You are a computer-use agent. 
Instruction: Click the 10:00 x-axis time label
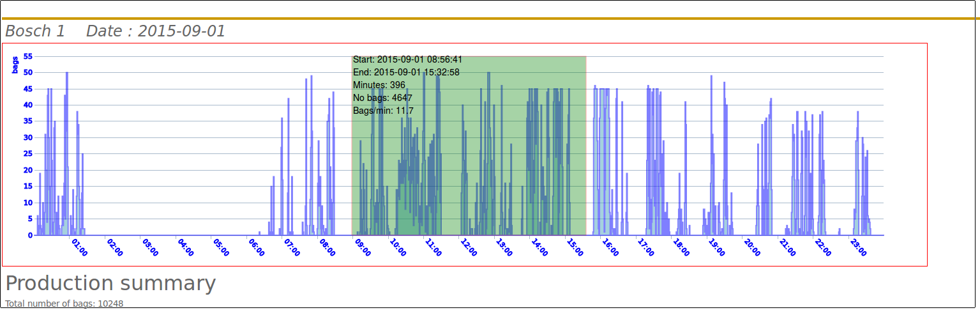coord(398,248)
